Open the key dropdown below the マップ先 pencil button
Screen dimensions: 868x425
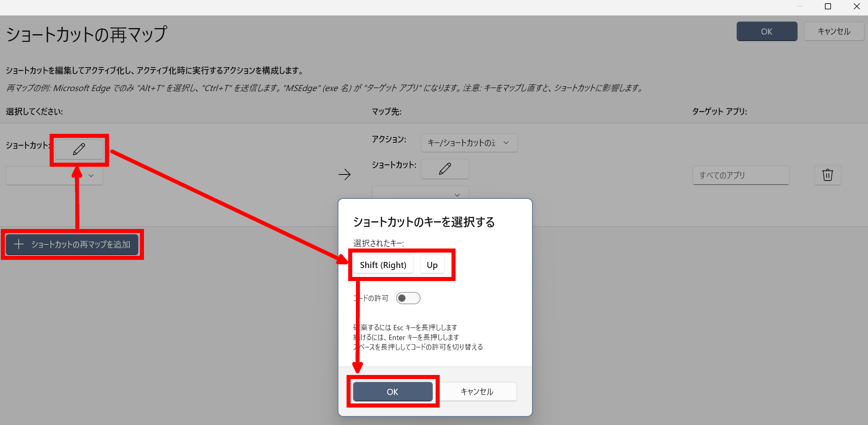tap(420, 193)
